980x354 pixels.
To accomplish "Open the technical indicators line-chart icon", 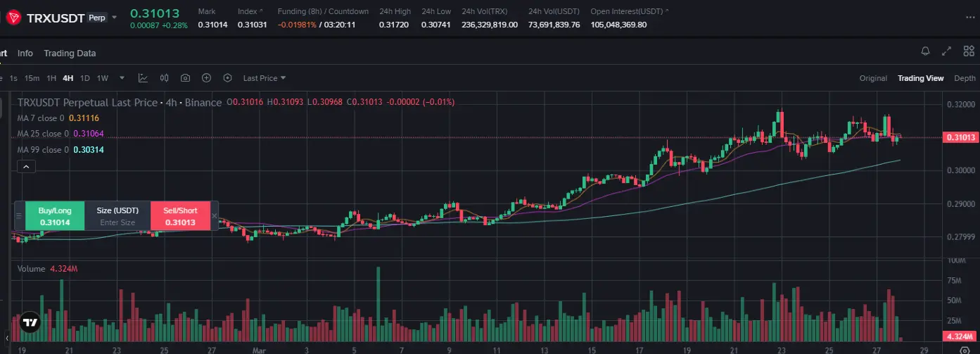I will (143, 78).
